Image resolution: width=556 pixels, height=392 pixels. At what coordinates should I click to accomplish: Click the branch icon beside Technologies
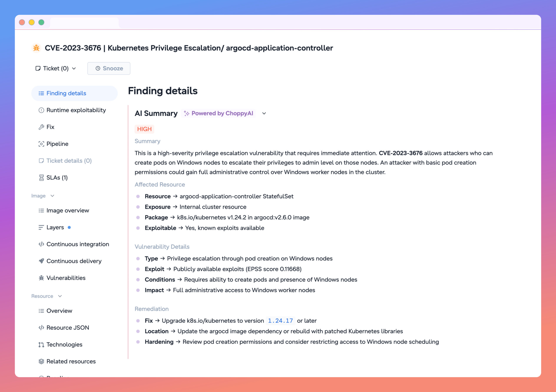tap(41, 345)
